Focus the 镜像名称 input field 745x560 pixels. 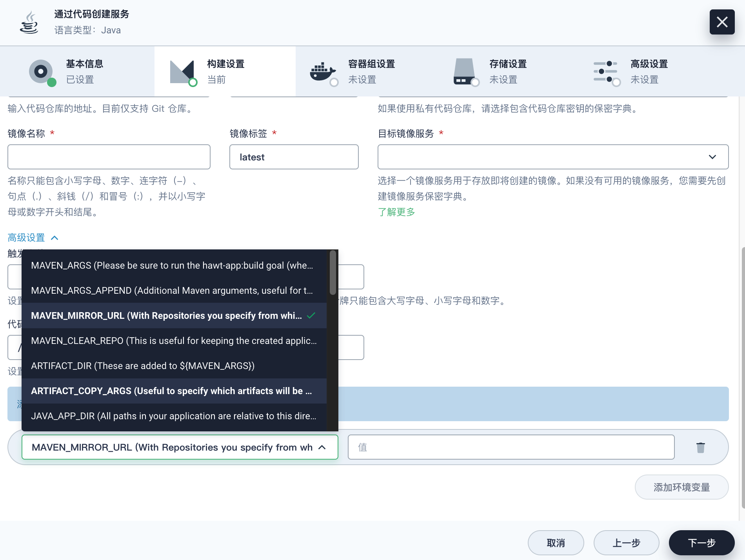click(109, 157)
